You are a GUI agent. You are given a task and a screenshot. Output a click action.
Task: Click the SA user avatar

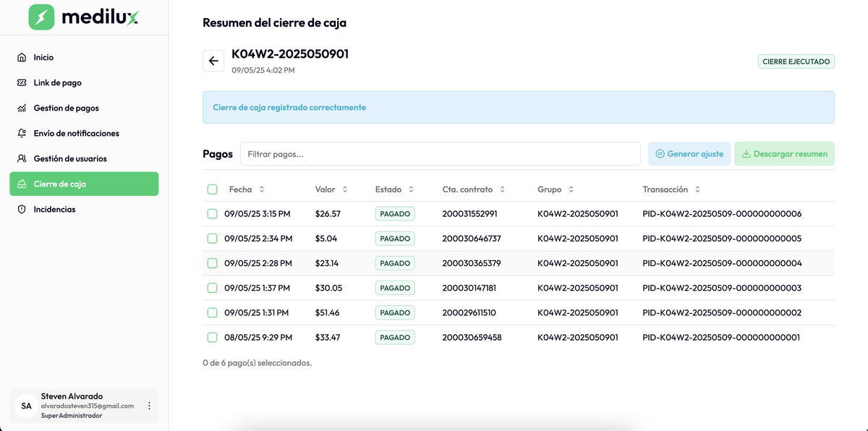[26, 406]
